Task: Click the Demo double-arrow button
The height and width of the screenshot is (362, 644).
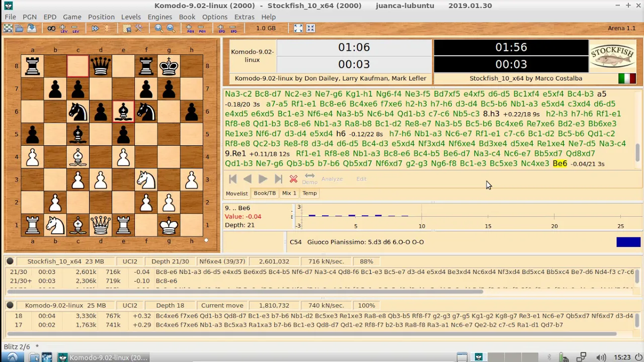Action: 309,178
